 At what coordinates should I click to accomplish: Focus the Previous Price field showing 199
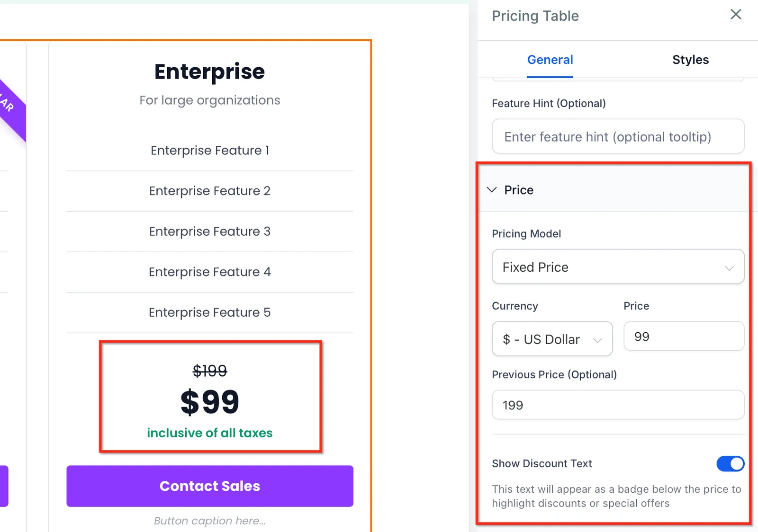618,405
